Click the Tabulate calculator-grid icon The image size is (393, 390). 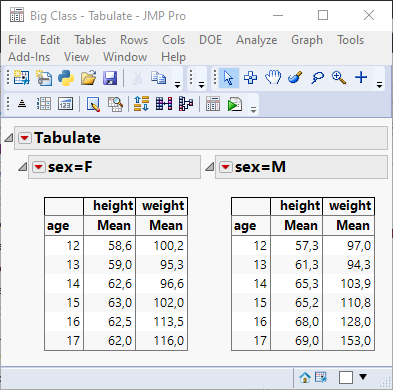point(213,104)
